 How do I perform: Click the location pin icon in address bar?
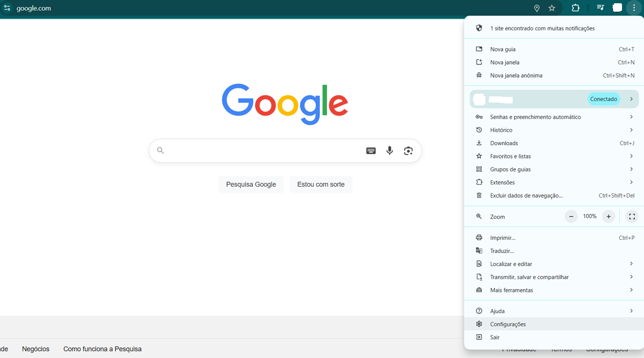click(x=537, y=8)
